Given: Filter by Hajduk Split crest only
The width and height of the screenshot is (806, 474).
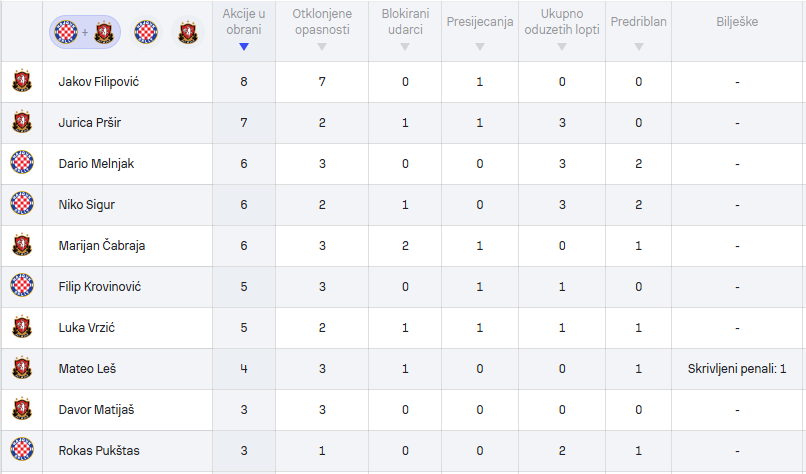Looking at the screenshot, I should [x=146, y=32].
